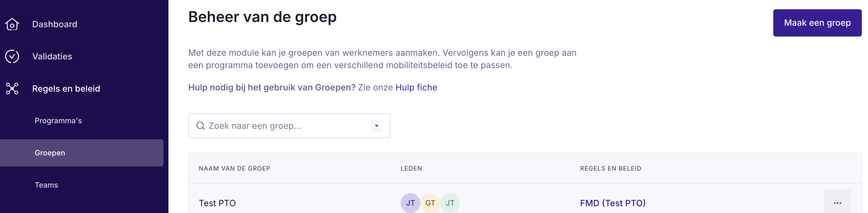Screen dimensions: 868x213
Task: Open the FMD (Test PTO) policy link
Action: [x=613, y=203]
